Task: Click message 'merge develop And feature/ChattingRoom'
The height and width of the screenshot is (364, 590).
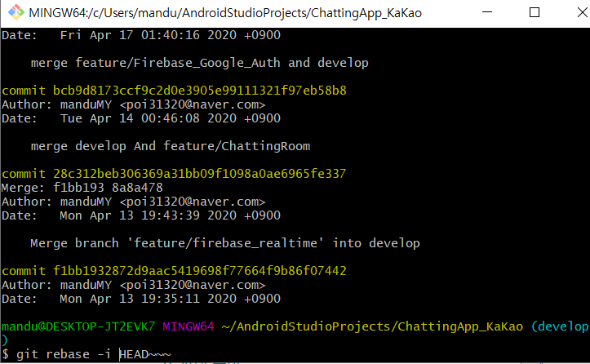Action: coord(171,146)
